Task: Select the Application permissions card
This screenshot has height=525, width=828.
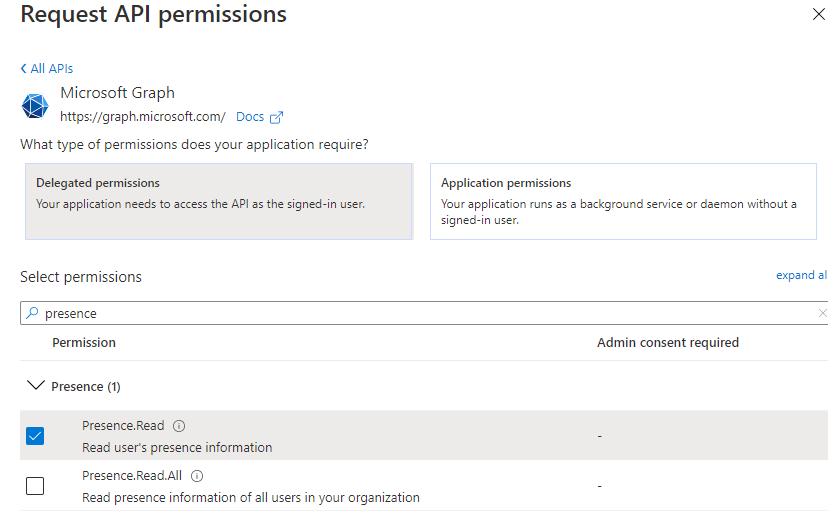Action: point(623,201)
